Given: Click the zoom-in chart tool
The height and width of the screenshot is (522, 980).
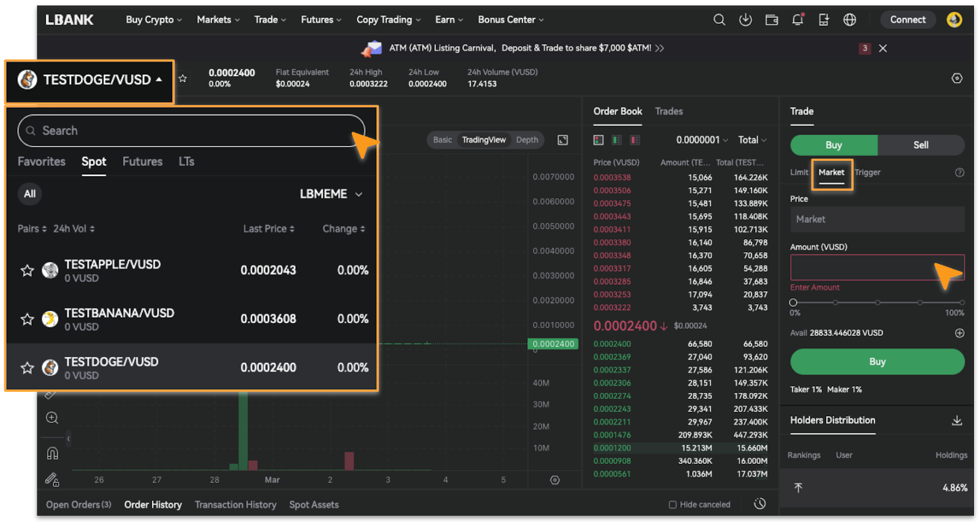Looking at the screenshot, I should coord(52,418).
